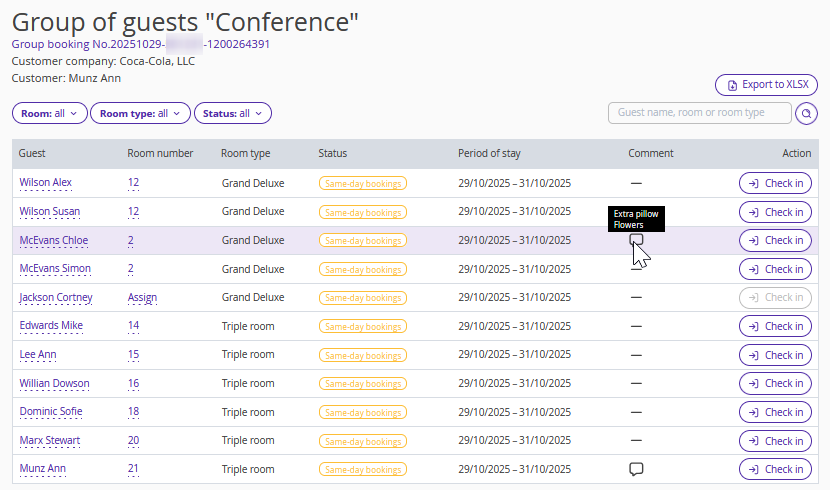This screenshot has height=490, width=830.
Task: Click comment icon in McEvans Chloe row
Action: point(636,240)
